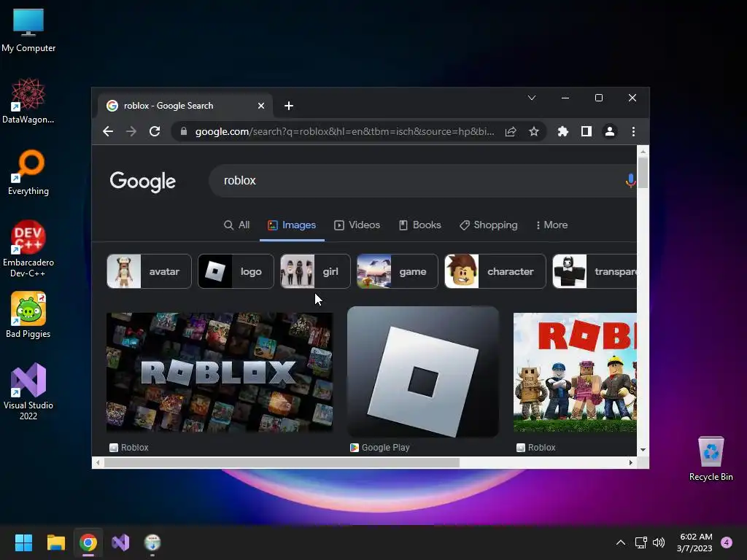Open the Roblox source link under characters image

[536, 448]
